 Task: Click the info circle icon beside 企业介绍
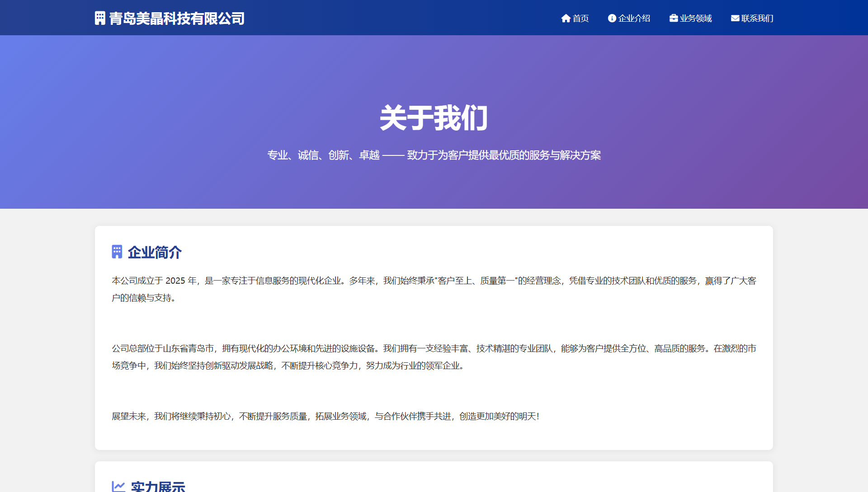(612, 18)
